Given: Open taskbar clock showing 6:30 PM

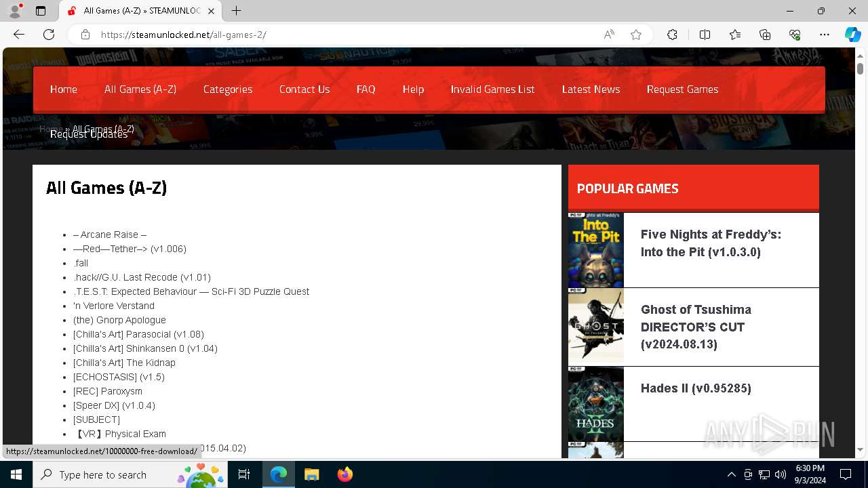Looking at the screenshot, I should point(810,474).
